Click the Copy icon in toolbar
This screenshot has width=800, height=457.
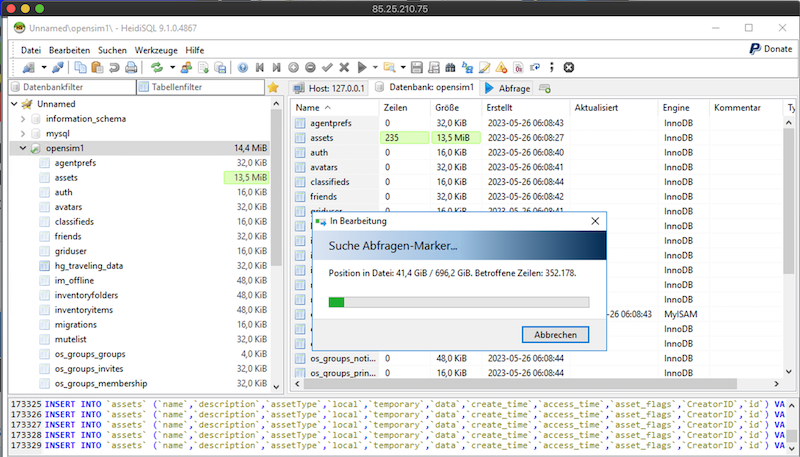click(x=81, y=67)
